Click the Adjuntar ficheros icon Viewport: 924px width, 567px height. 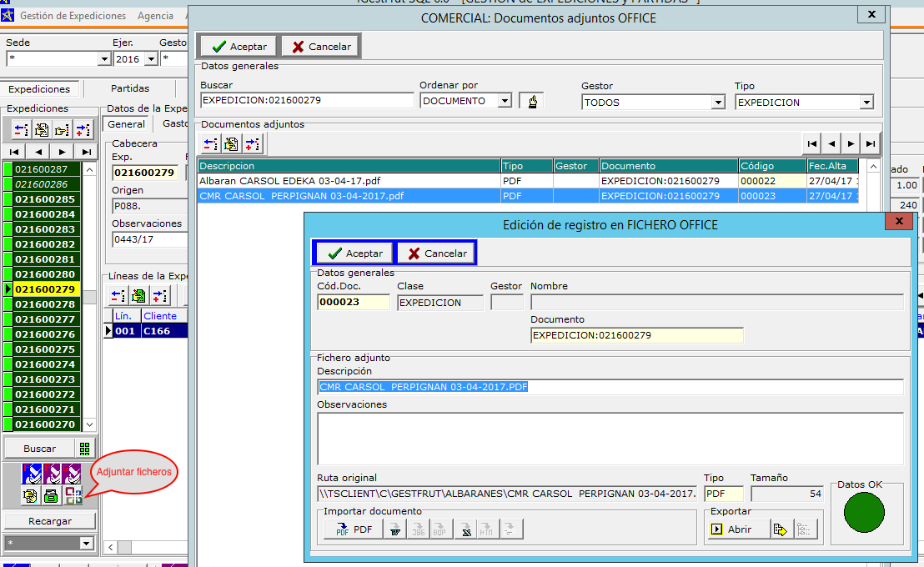click(x=73, y=495)
